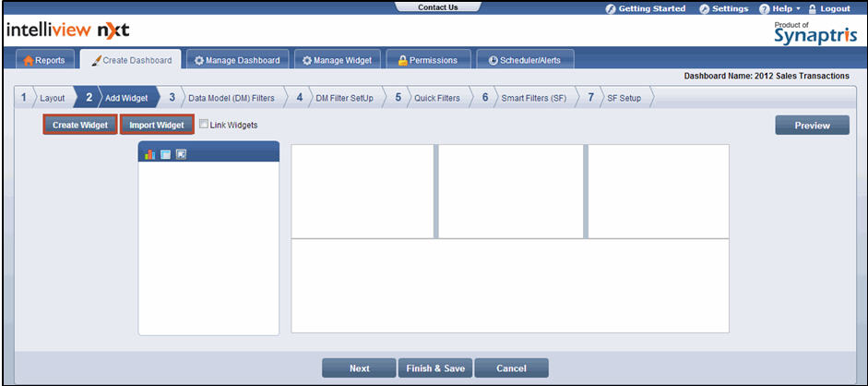Click the Create Widget button

[80, 125]
